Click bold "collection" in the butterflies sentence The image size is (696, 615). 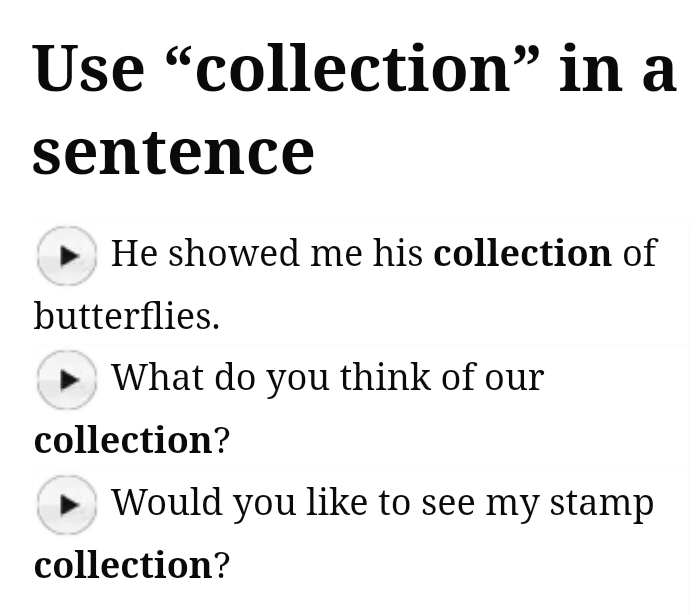pos(522,253)
